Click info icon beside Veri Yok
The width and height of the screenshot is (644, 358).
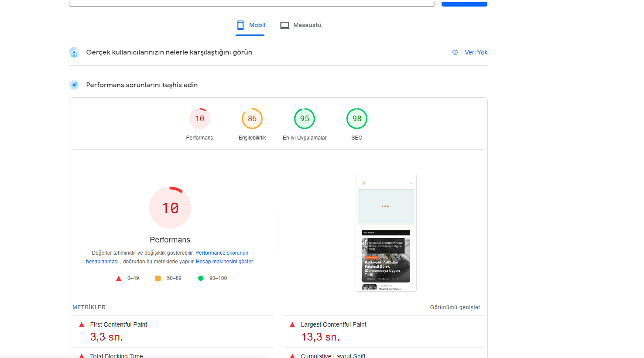tap(455, 52)
